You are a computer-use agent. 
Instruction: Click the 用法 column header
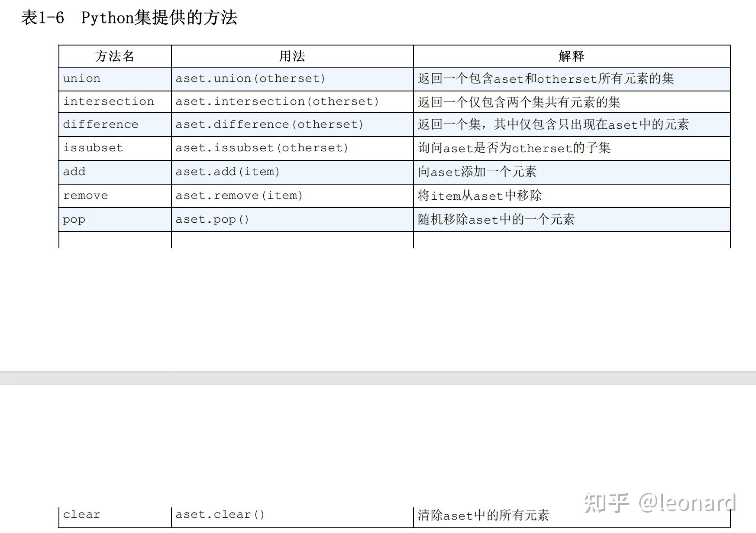[x=292, y=56]
